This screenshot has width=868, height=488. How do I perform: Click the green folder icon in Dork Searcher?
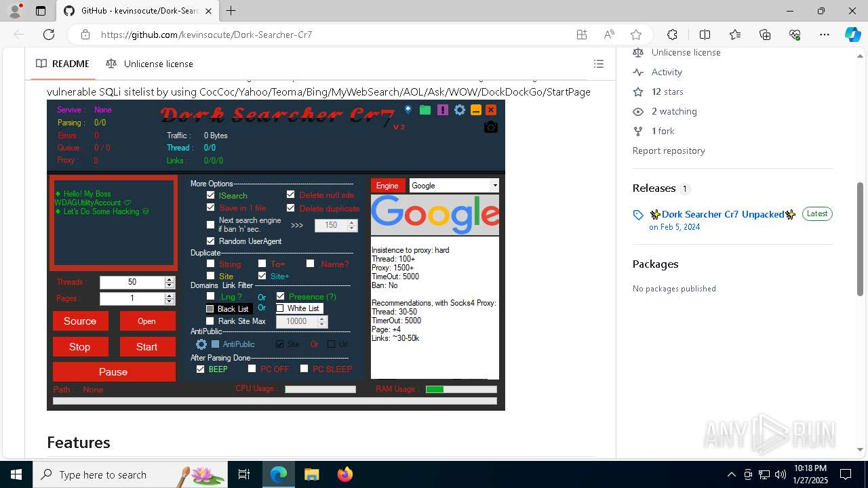coord(425,110)
